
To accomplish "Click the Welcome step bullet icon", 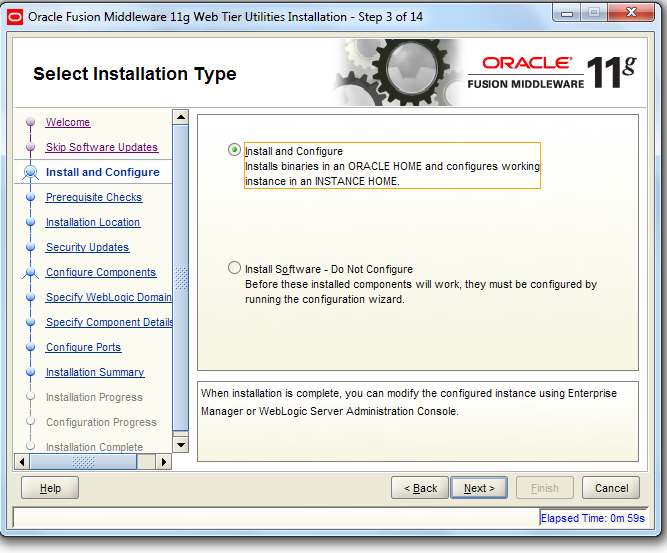I will click(x=30, y=122).
